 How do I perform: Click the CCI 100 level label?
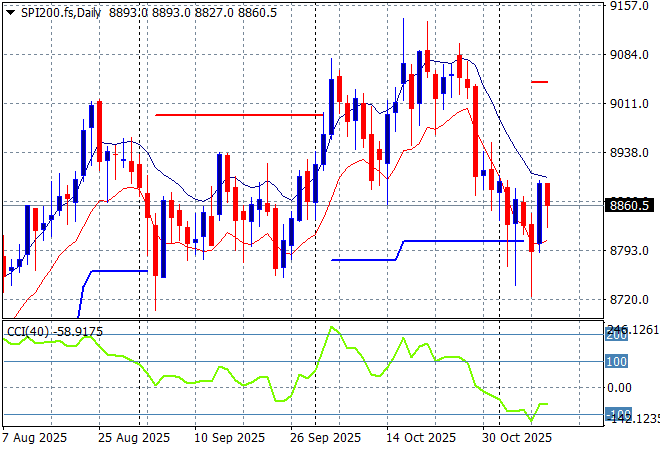click(x=617, y=361)
